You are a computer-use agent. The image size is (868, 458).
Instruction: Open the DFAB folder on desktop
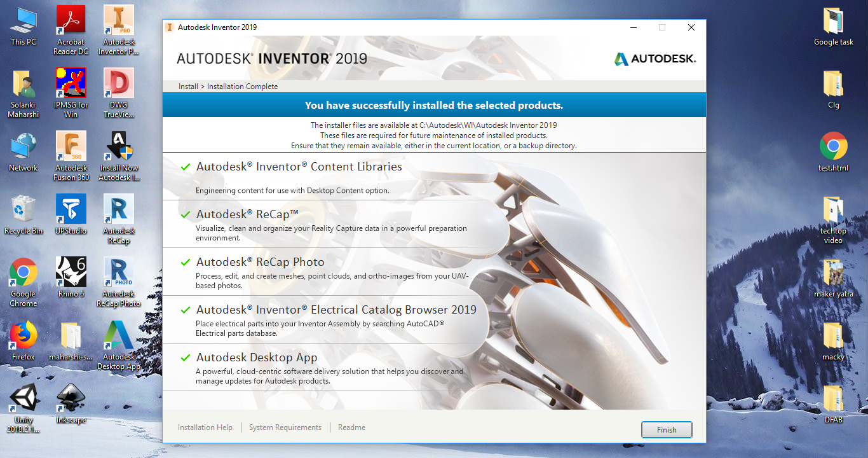[x=834, y=405]
